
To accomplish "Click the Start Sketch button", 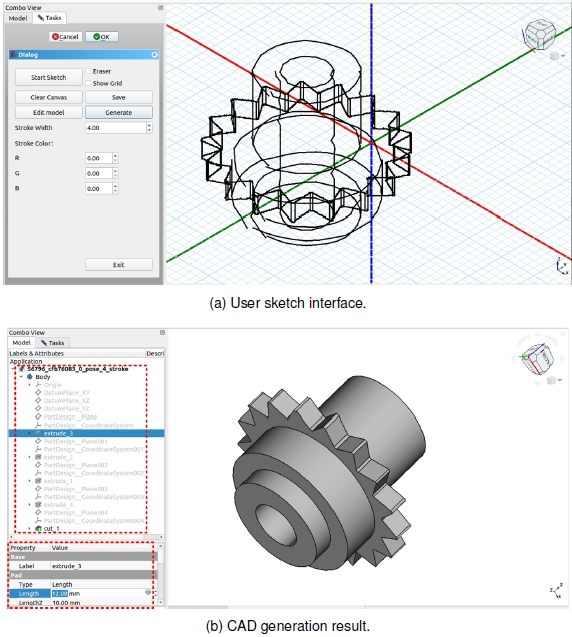I will [x=48, y=77].
